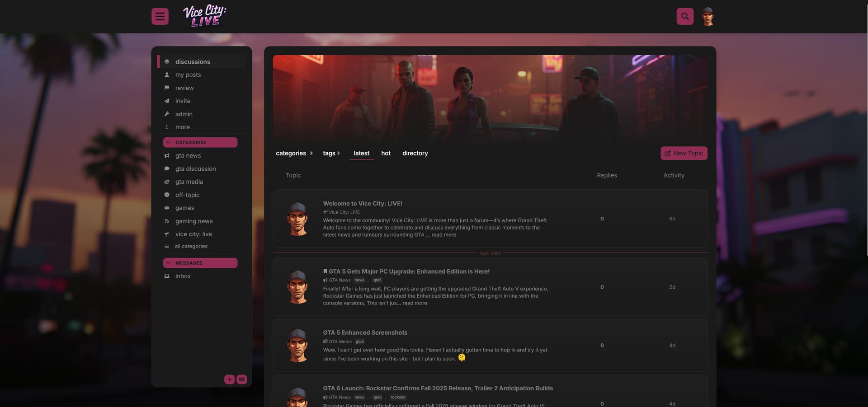Open the Welcome to Vice City: LIVE! topic
The height and width of the screenshot is (407, 868).
363,203
